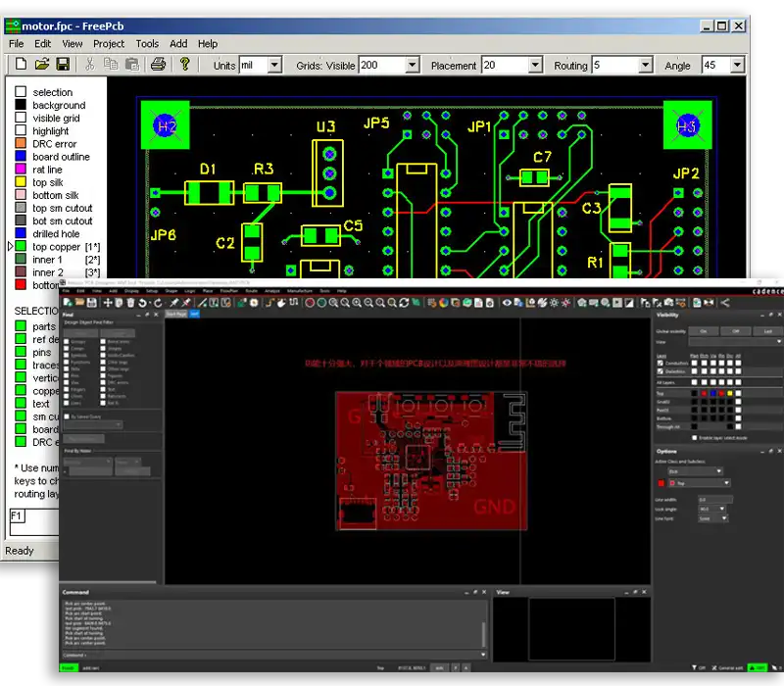
Task: Click Global visibility Last button
Action: pos(767,331)
